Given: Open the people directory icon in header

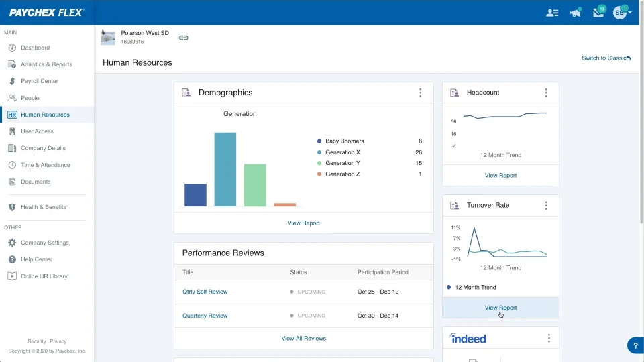Looking at the screenshot, I should (x=552, y=13).
